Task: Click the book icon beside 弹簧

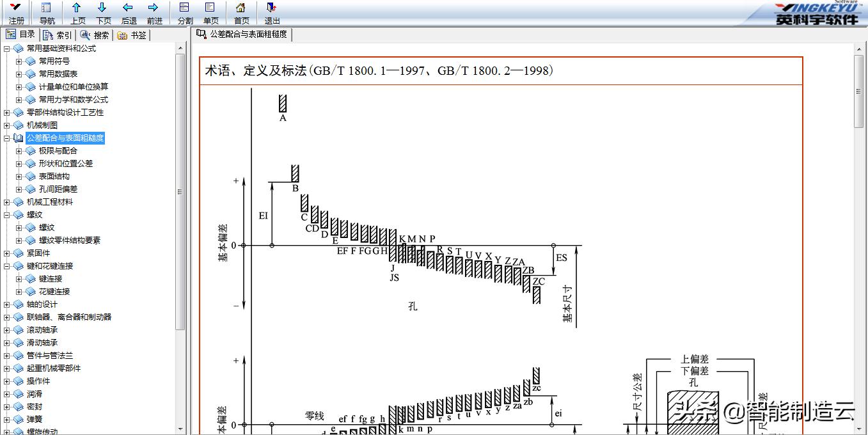Action: click(18, 420)
